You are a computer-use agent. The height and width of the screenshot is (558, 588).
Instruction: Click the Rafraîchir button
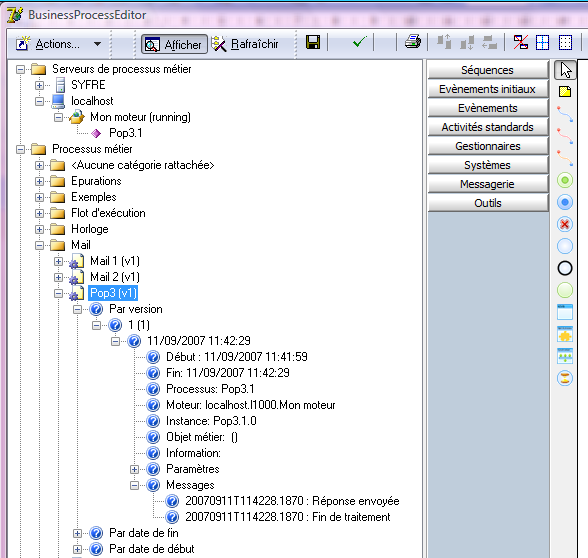pyautogui.click(x=246, y=44)
